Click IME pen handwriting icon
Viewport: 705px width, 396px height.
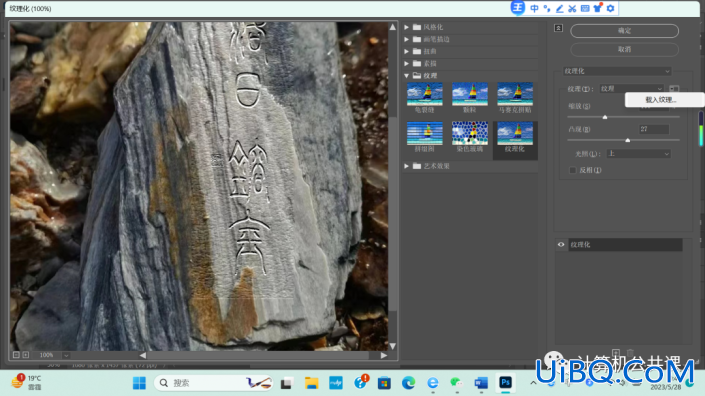559,8
